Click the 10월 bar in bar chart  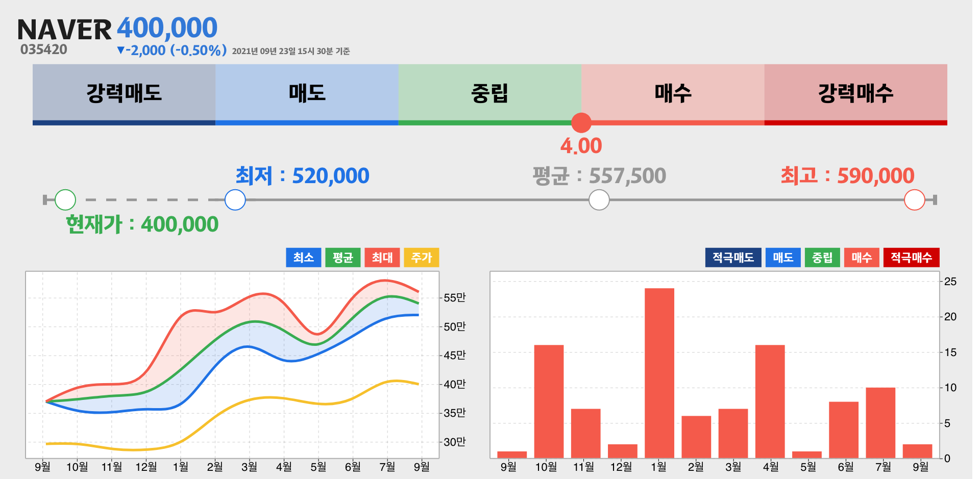pyautogui.click(x=549, y=401)
